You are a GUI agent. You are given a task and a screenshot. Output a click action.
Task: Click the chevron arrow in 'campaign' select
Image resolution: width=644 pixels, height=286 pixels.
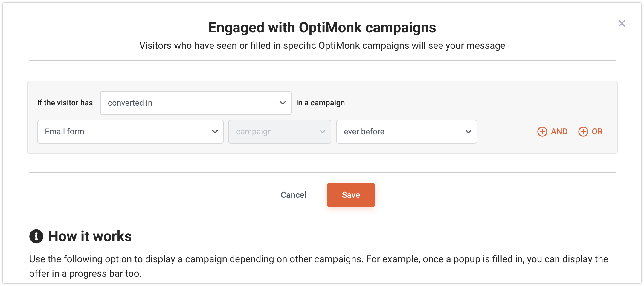(322, 132)
